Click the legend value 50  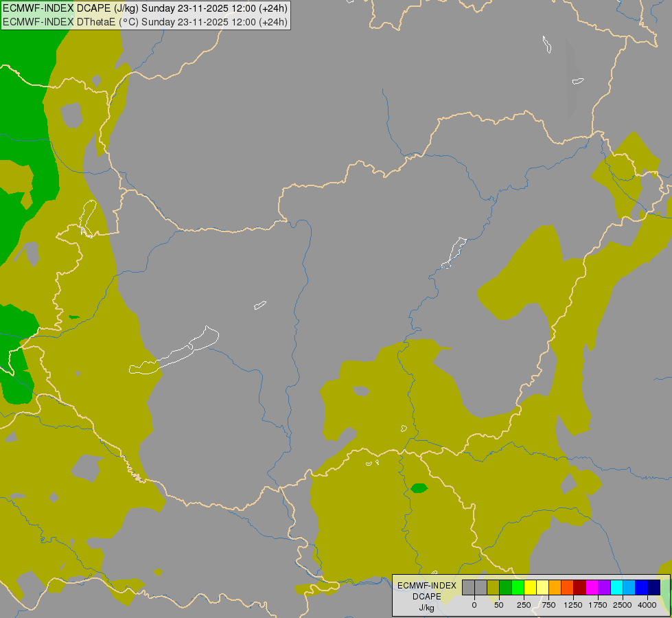pos(499,605)
